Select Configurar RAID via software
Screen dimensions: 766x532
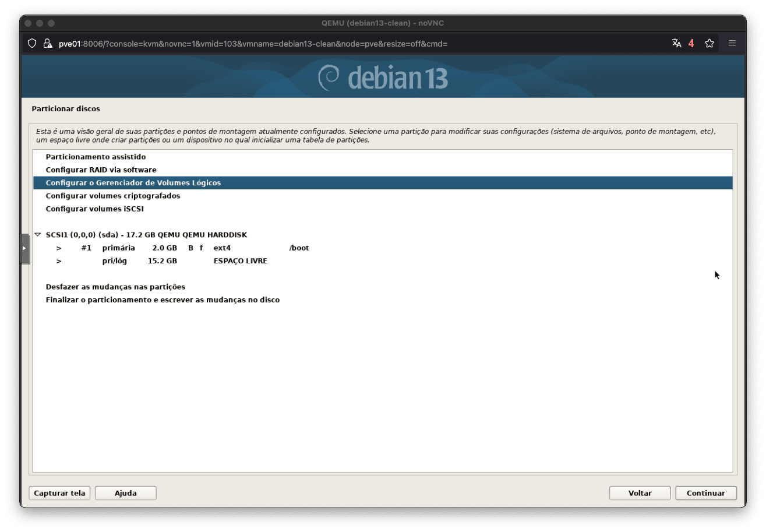click(x=383, y=170)
